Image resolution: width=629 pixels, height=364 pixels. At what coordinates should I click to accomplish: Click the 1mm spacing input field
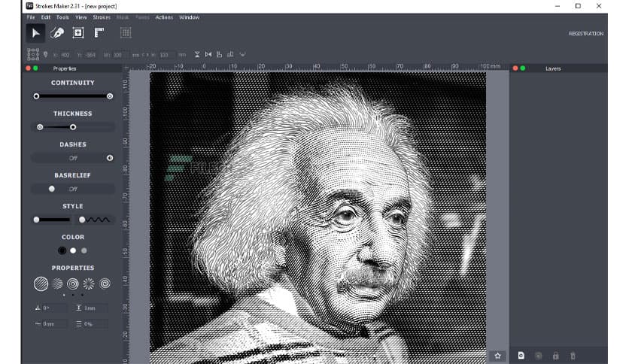[95, 308]
